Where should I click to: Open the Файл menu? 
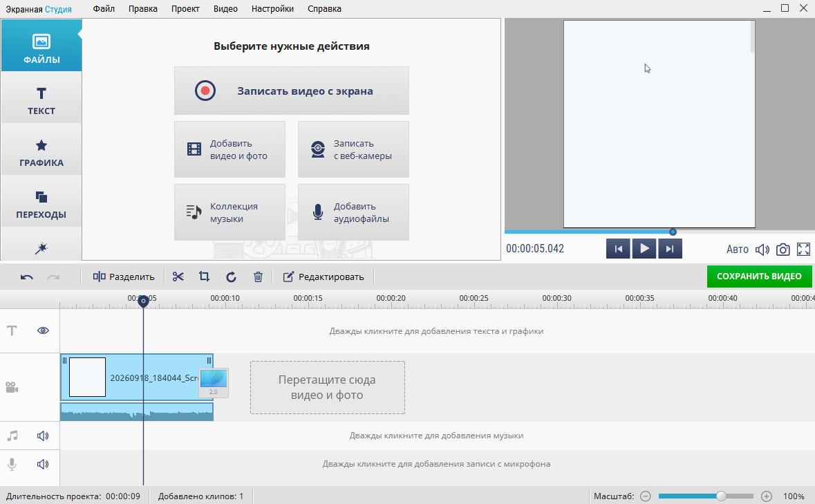[x=104, y=9]
